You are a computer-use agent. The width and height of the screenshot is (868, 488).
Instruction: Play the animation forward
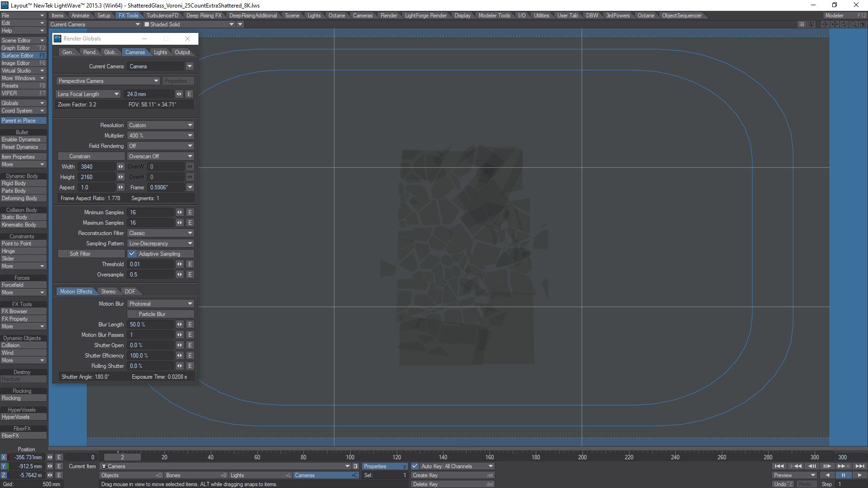point(860,475)
